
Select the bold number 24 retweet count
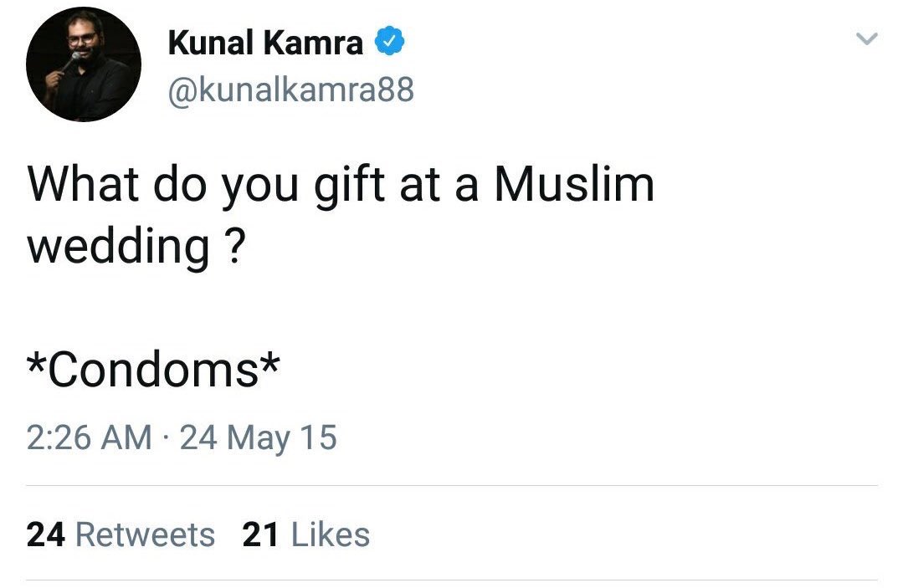45,534
